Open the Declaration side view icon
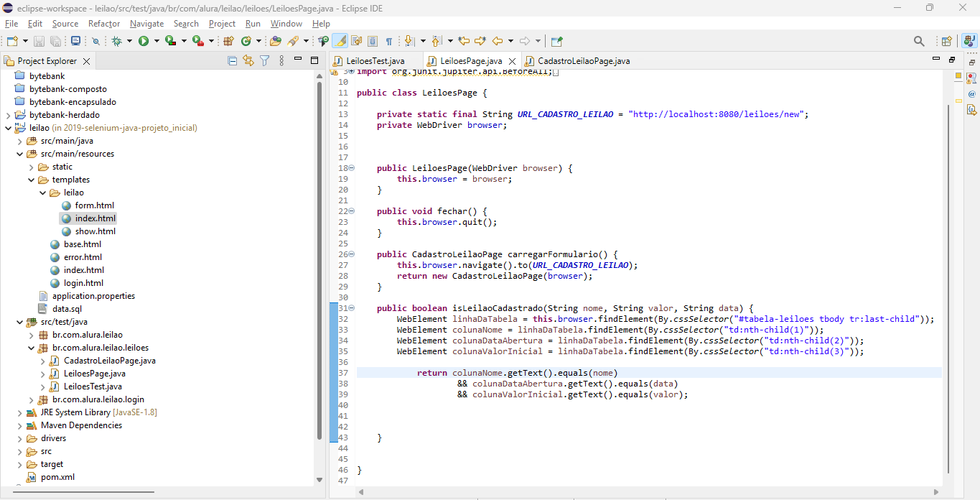 (x=971, y=110)
